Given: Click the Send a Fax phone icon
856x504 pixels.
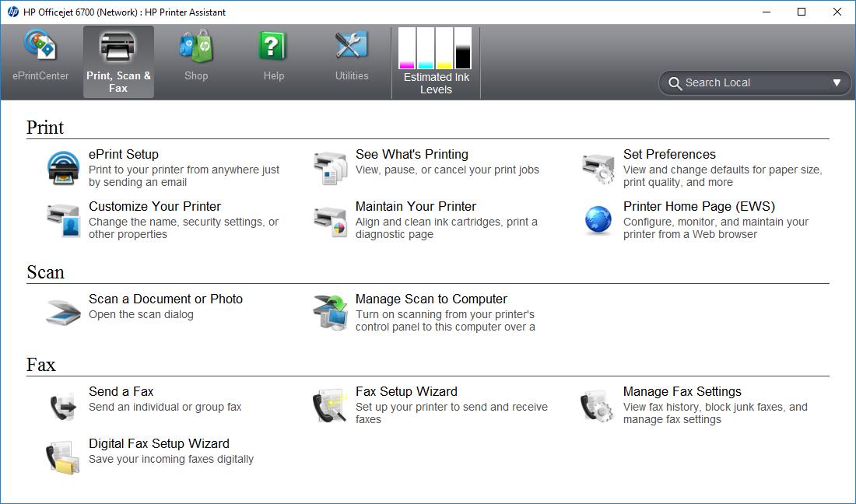Looking at the screenshot, I should [x=63, y=406].
